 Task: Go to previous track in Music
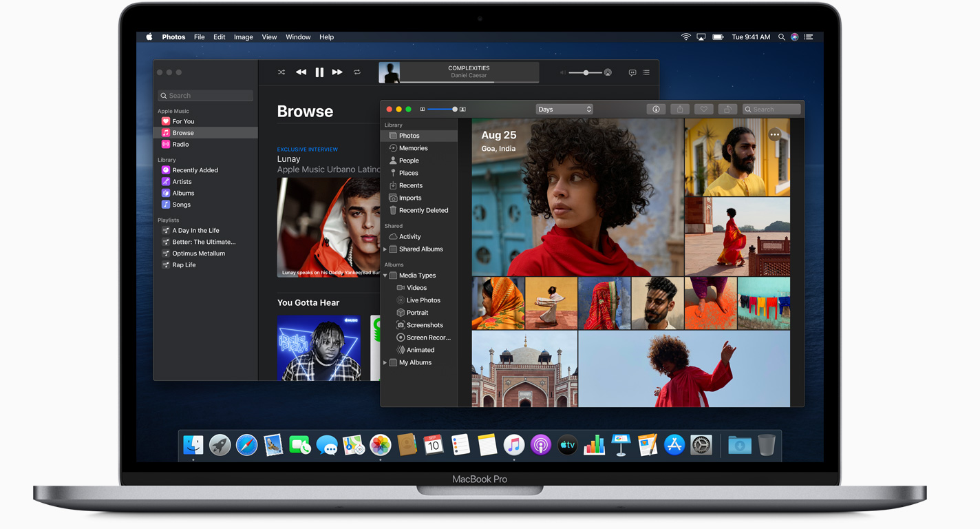click(x=301, y=72)
